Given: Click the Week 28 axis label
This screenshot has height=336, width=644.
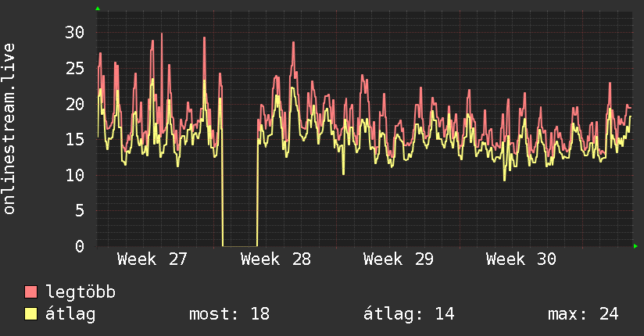Looking at the screenshot, I should tap(276, 259).
